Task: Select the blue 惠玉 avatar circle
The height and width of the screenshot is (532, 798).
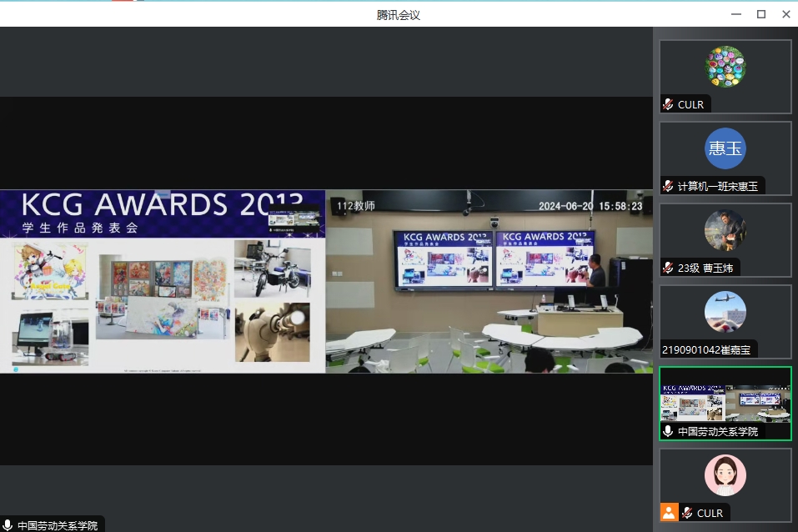Action: pos(725,148)
